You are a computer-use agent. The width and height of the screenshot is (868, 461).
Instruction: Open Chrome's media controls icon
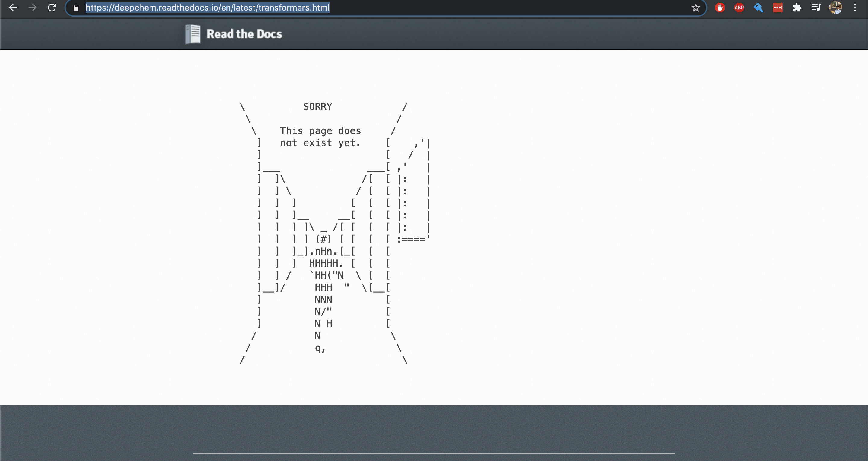tap(816, 8)
